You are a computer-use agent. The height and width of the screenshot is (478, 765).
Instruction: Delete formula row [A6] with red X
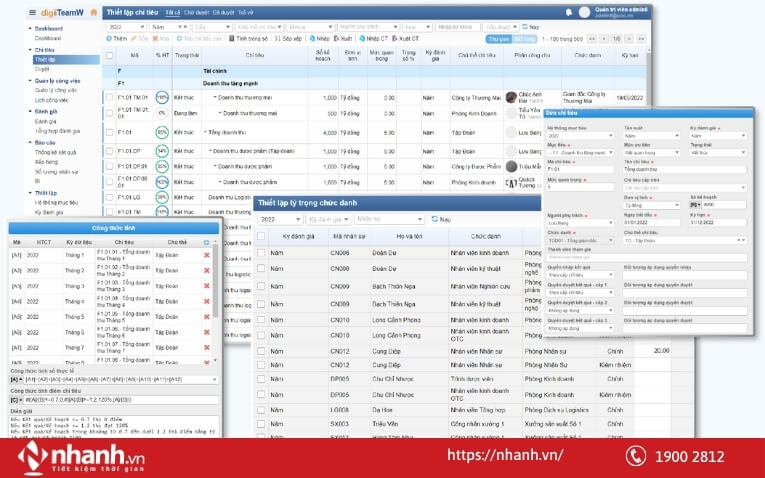[x=207, y=332]
